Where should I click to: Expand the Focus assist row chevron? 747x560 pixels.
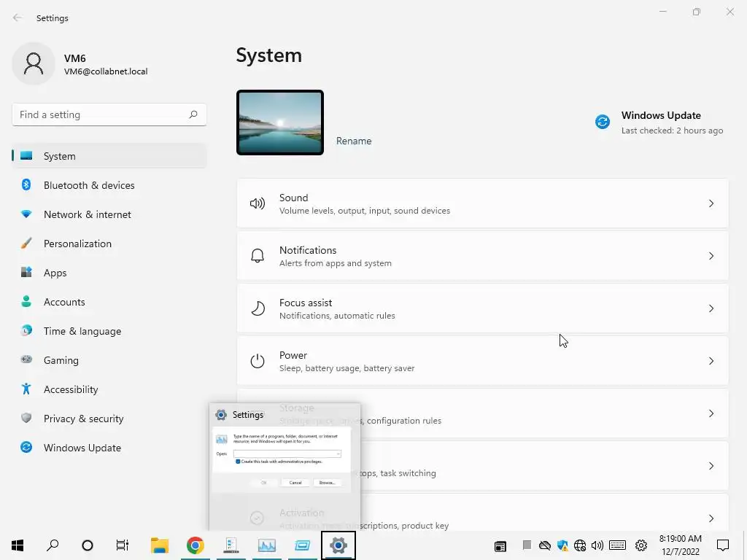click(x=711, y=308)
